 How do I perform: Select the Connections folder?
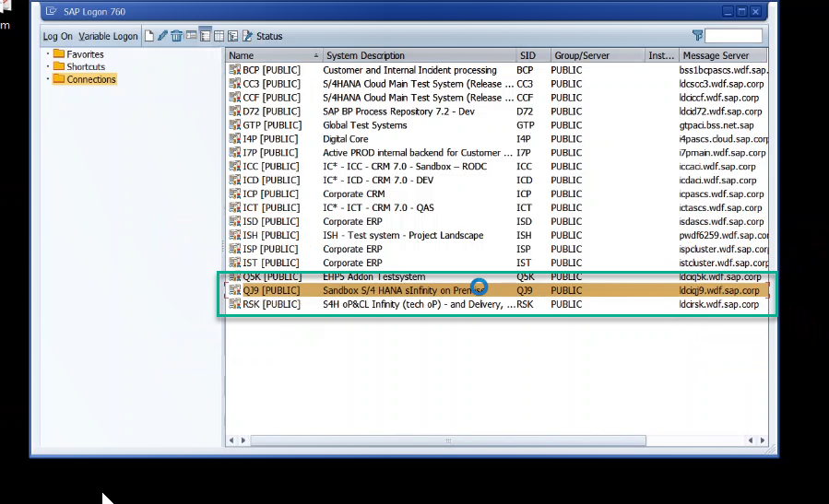pyautogui.click(x=85, y=79)
